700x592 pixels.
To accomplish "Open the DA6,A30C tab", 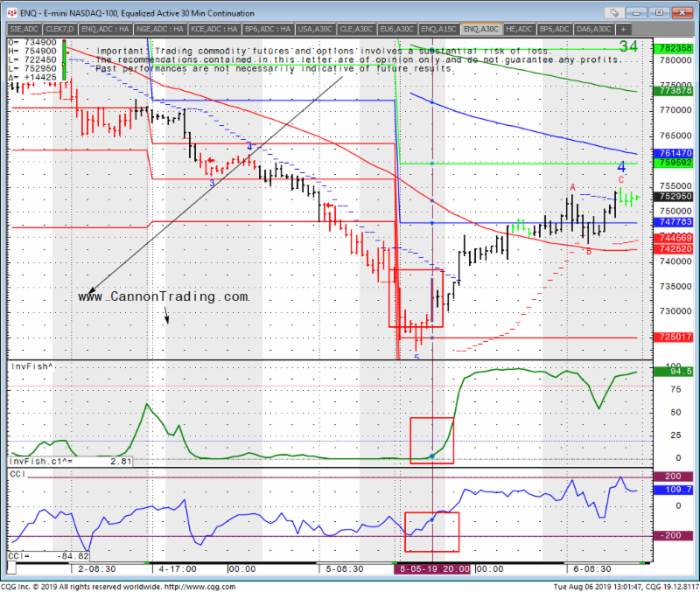I will 593,29.
